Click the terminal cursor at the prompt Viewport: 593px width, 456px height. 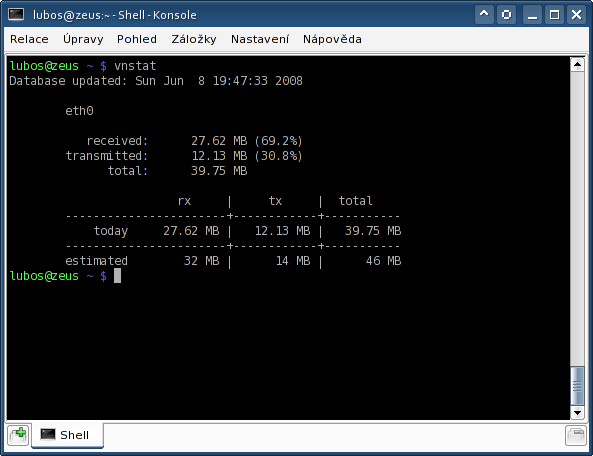tap(118, 276)
